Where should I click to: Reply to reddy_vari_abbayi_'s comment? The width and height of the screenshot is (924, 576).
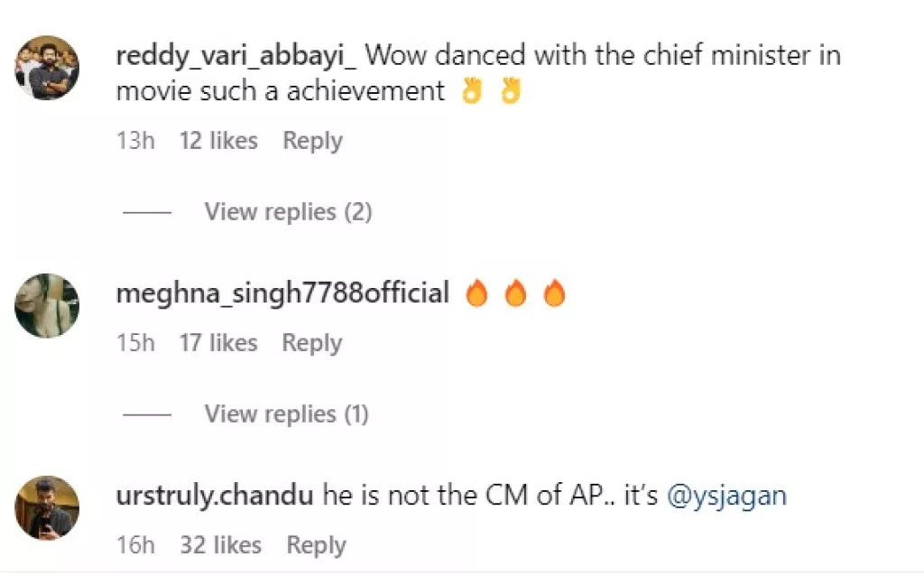312,140
